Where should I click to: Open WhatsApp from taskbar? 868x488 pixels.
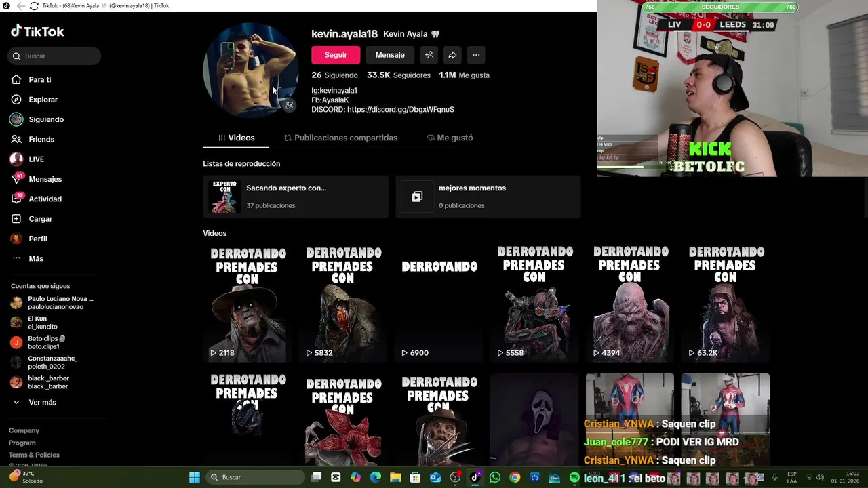(x=495, y=477)
